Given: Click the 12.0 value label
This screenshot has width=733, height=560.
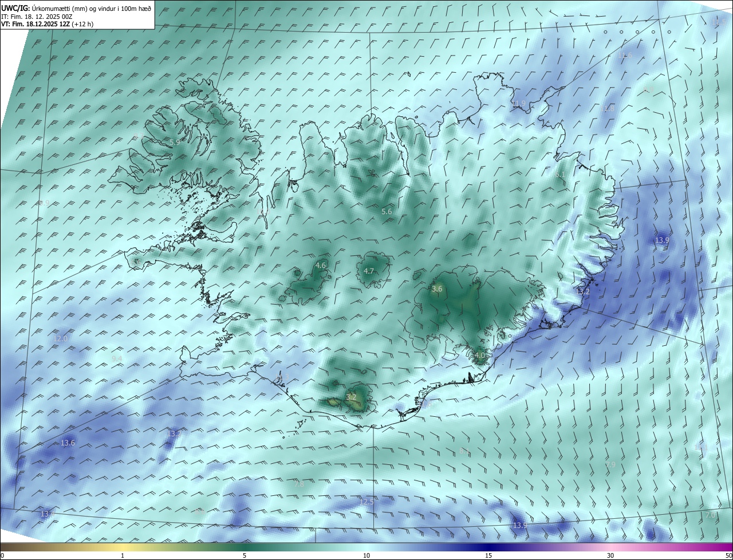Looking at the screenshot, I should 60,339.
